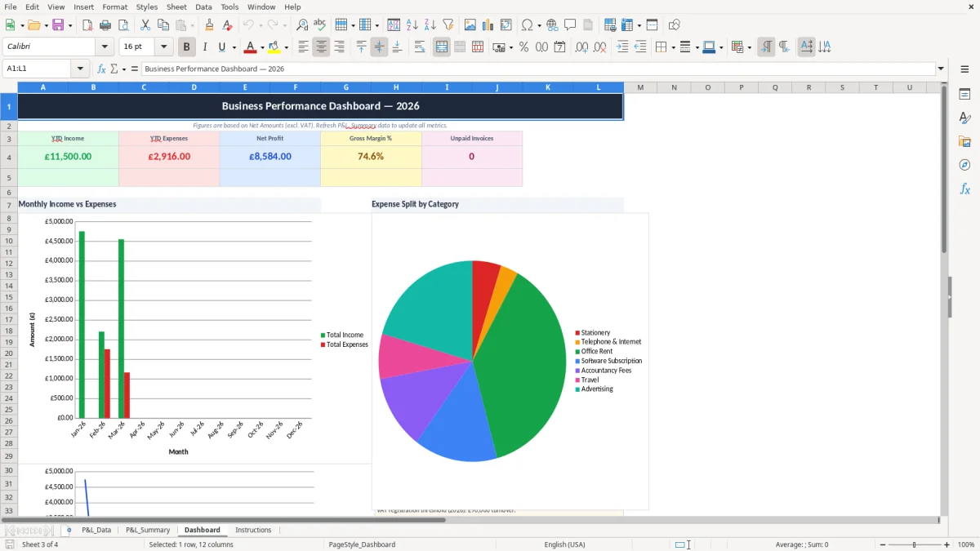The height and width of the screenshot is (551, 980).
Task: Open the Styles menu
Action: pyautogui.click(x=147, y=7)
